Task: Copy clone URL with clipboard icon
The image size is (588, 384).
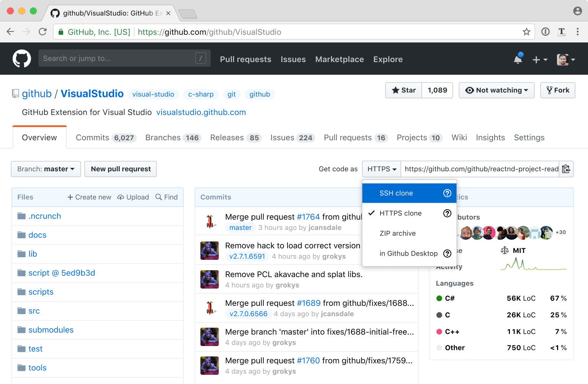Action: click(566, 169)
